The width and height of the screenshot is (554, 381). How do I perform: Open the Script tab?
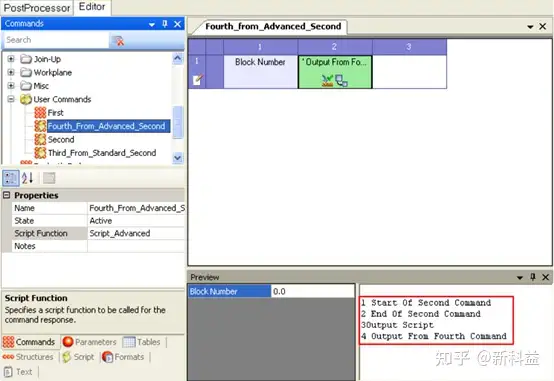coord(78,357)
